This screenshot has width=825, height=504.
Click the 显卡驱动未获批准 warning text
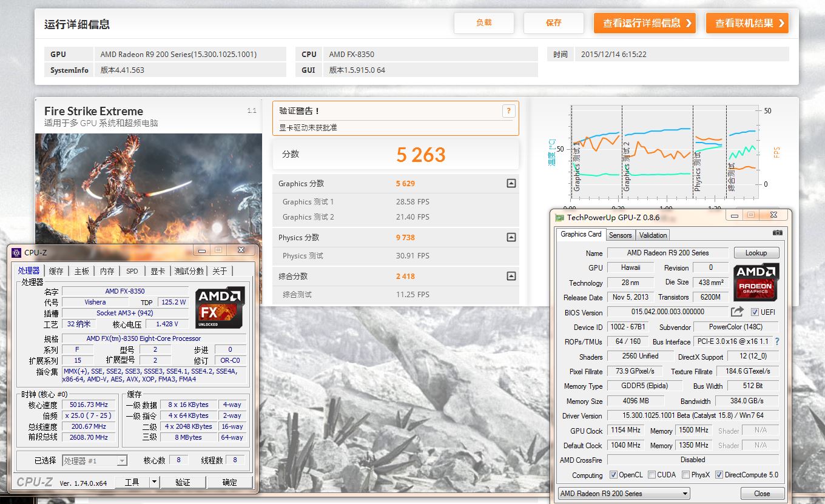click(308, 128)
